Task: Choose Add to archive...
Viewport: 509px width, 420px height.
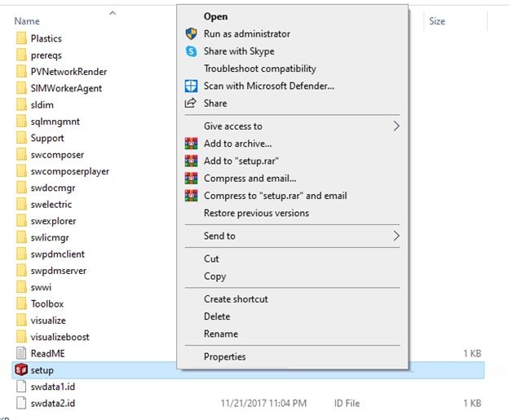Action: (292, 144)
